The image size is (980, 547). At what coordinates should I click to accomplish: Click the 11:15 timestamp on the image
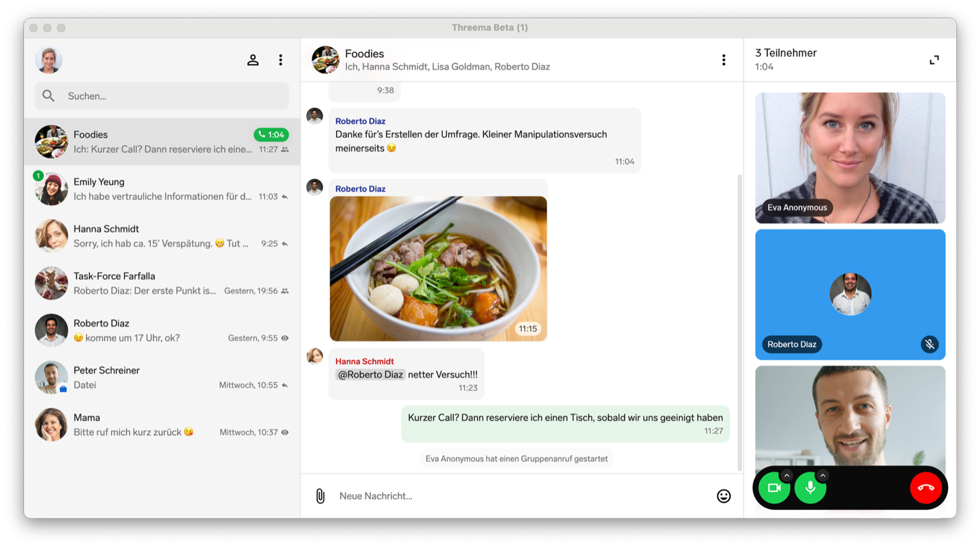click(528, 329)
